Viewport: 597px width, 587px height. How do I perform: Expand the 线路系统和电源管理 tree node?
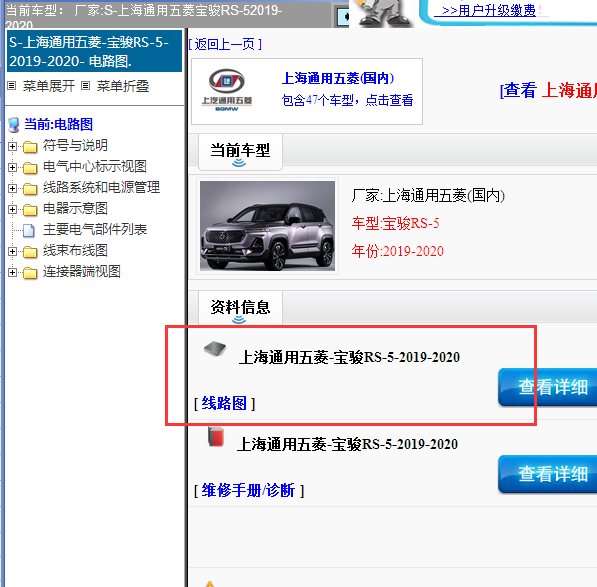point(12,188)
